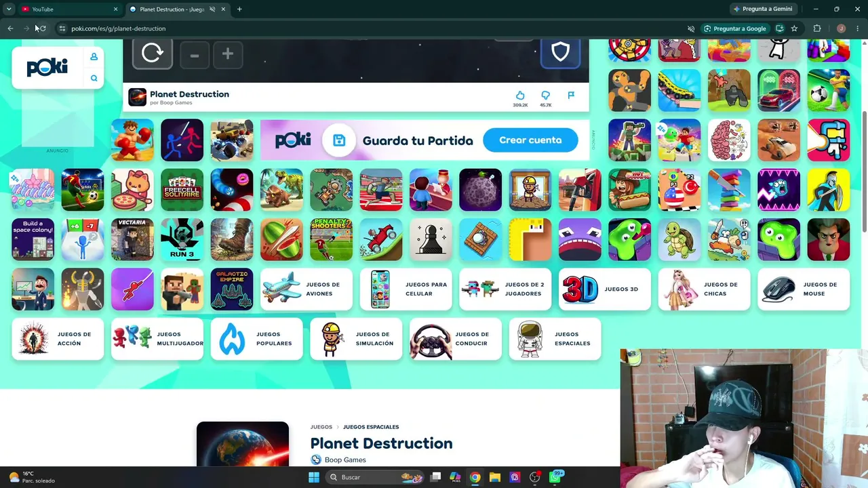Open File Explorer from the taskbar

(x=494, y=477)
